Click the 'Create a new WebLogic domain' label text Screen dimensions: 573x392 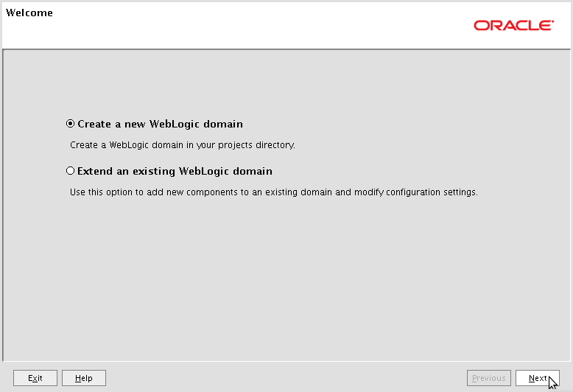click(x=160, y=124)
